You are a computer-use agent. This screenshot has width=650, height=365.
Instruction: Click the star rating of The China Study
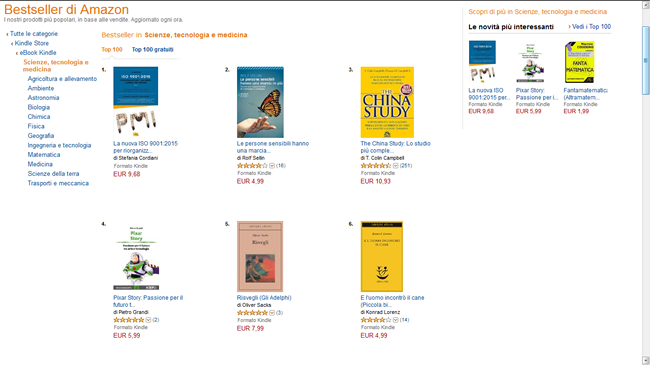(376, 165)
